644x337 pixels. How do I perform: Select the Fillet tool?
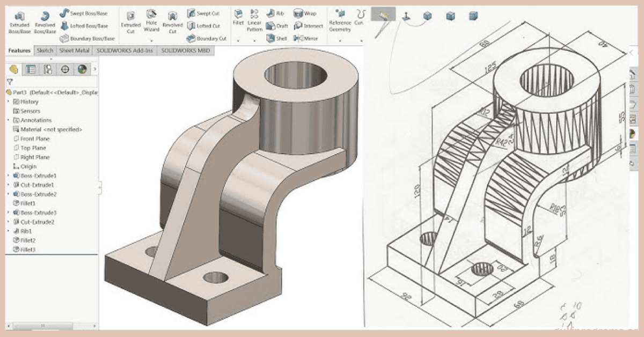tap(237, 16)
